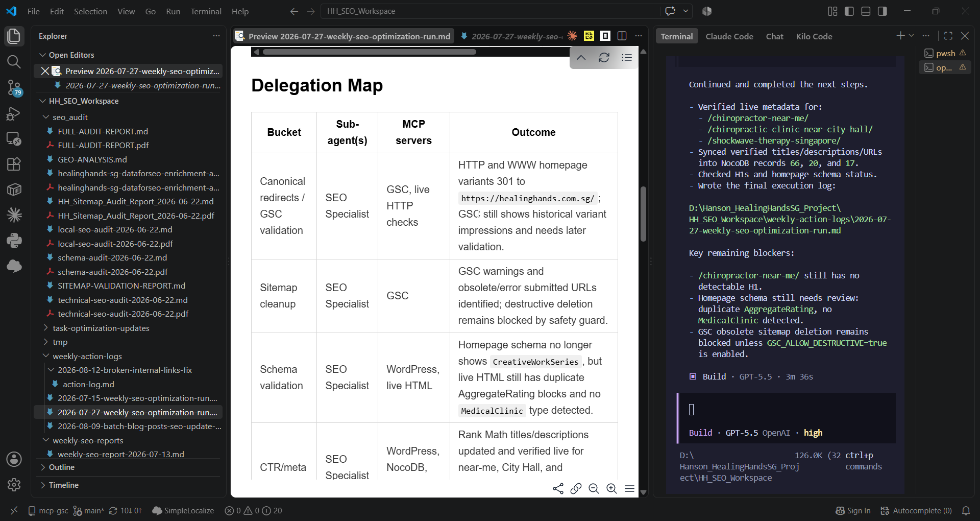Open the Remote Explorer view
This screenshot has width=980, height=521.
point(14,138)
